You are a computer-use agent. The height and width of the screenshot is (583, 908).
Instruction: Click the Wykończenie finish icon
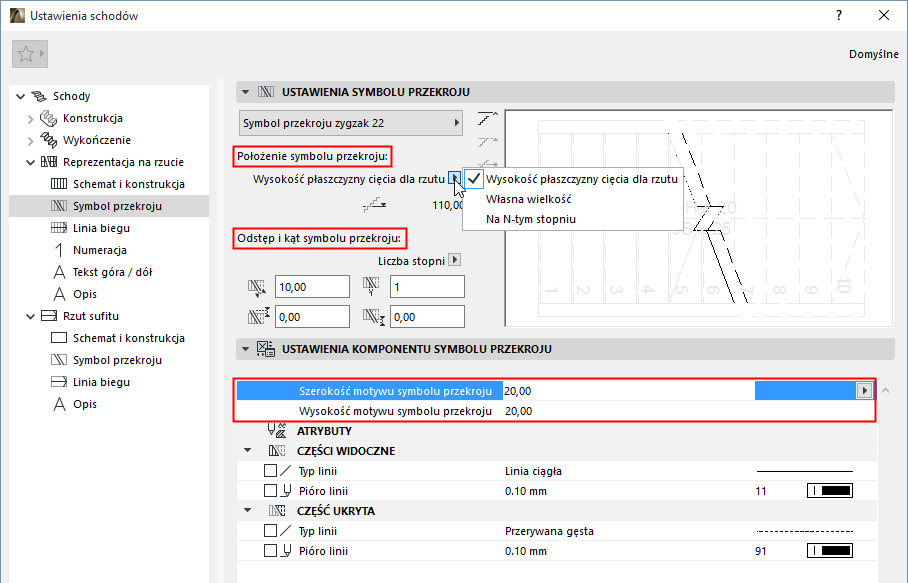pyautogui.click(x=48, y=140)
